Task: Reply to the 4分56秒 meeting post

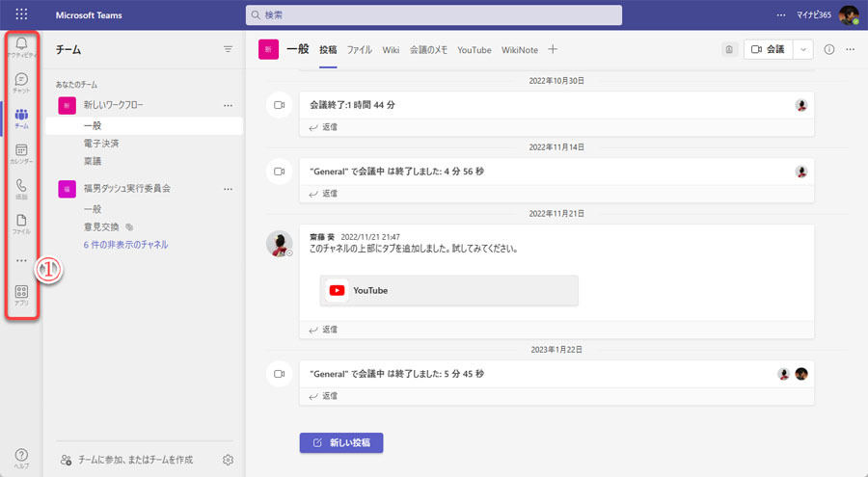Action: click(x=323, y=193)
